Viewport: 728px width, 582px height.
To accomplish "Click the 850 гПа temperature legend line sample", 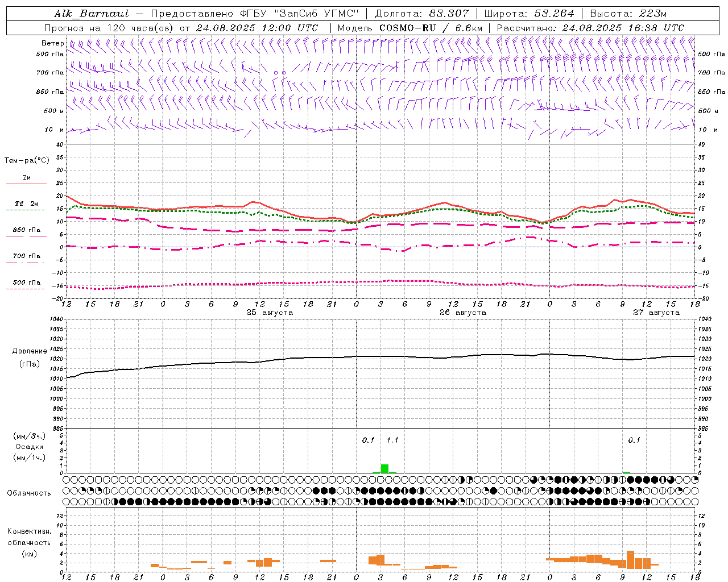I will (26, 235).
